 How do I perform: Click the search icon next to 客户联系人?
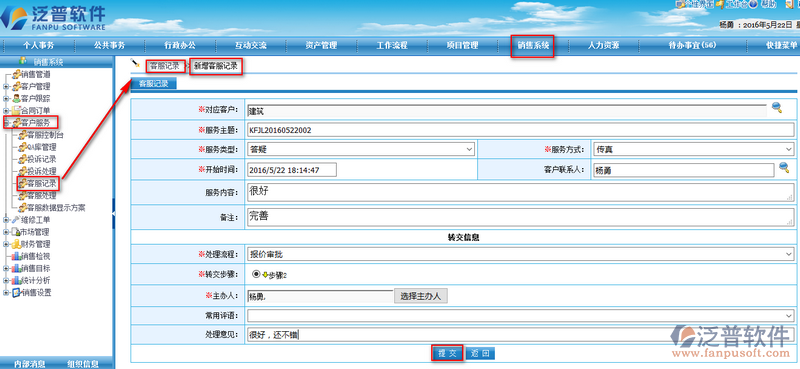tap(784, 167)
